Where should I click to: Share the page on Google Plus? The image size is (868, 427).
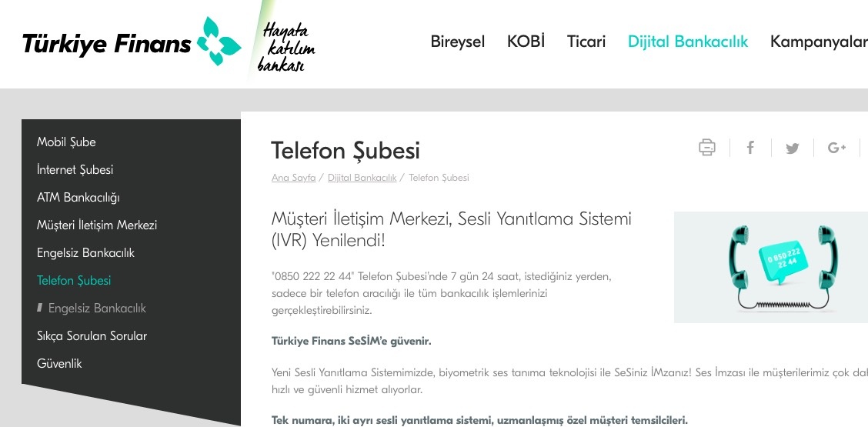(836, 148)
